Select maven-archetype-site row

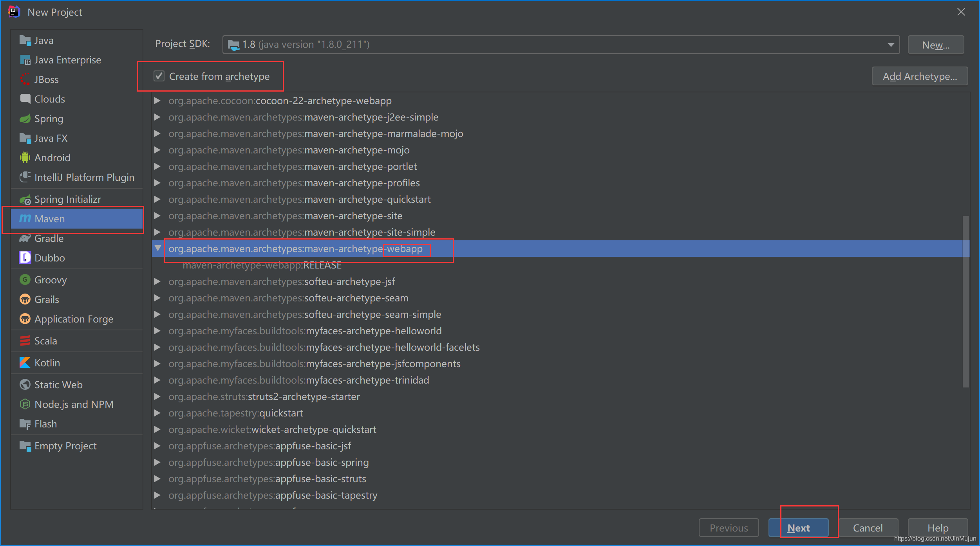[x=561, y=216]
